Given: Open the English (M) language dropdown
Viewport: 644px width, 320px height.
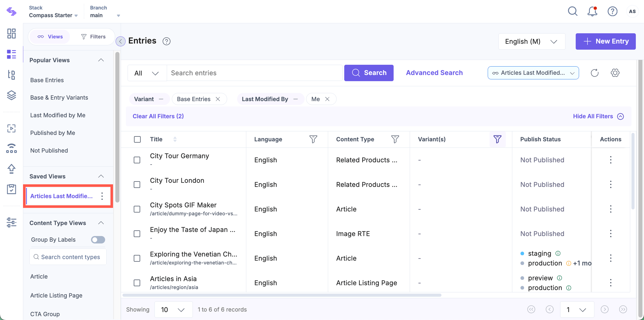Looking at the screenshot, I should [x=532, y=41].
